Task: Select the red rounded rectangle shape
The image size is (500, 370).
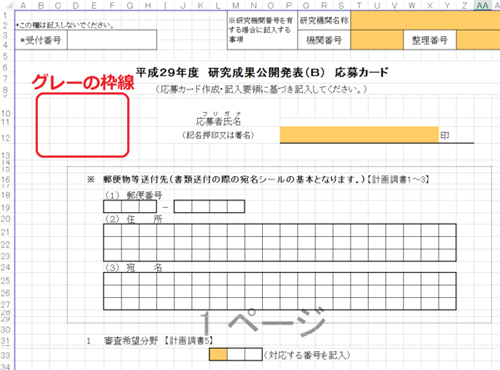Action: tap(82, 125)
